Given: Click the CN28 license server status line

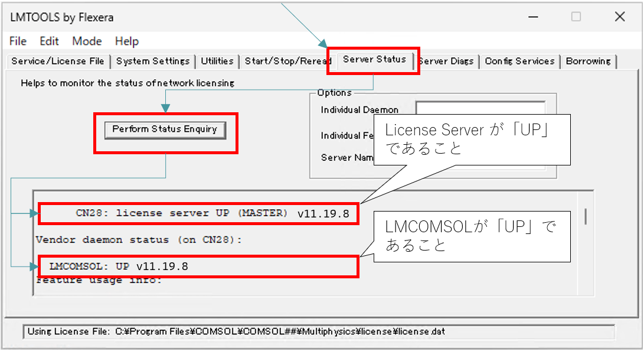Looking at the screenshot, I should click(x=198, y=213).
